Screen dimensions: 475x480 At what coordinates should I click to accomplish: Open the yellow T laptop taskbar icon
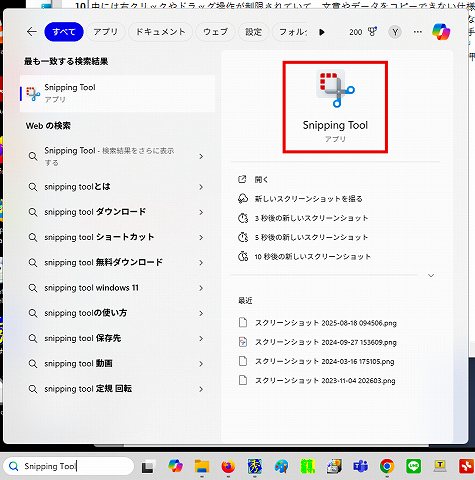coord(440,466)
